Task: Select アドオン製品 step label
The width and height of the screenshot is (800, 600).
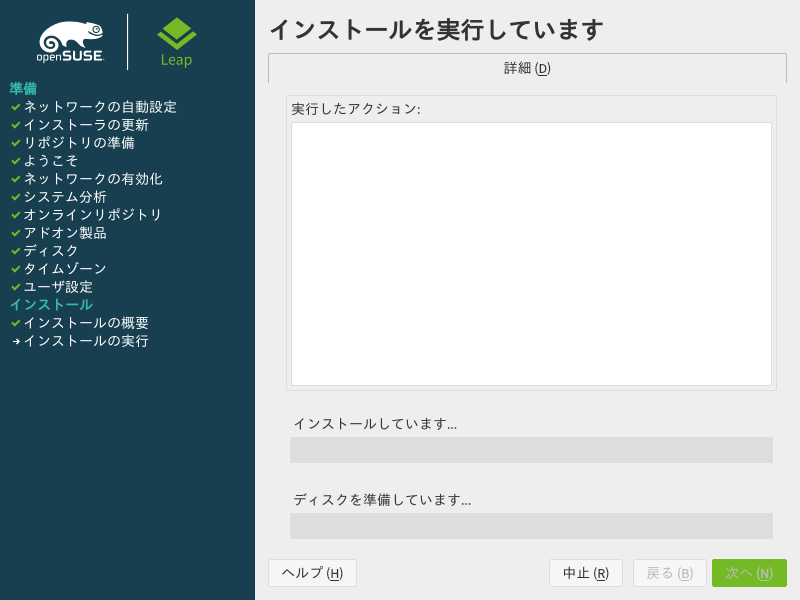Action: (65, 233)
